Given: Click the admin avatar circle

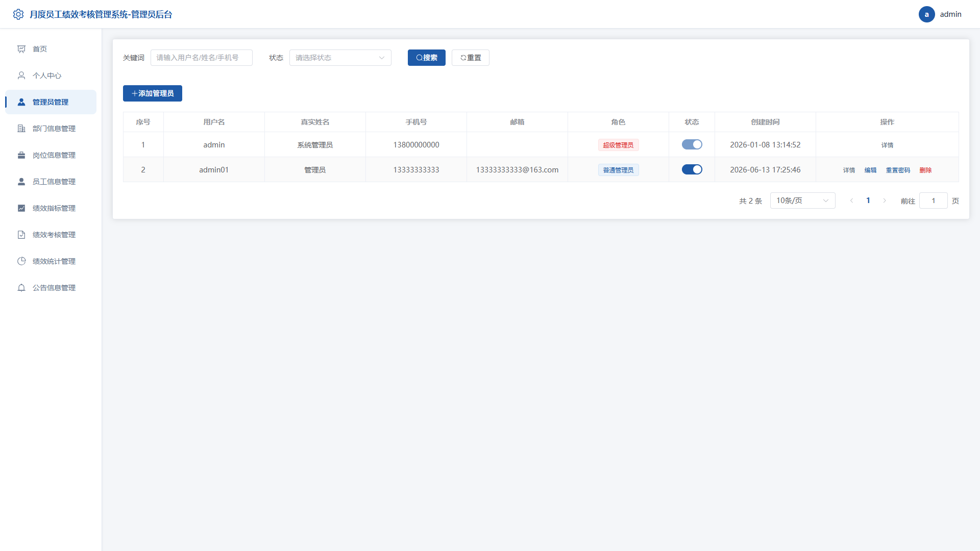Looking at the screenshot, I should pos(926,14).
